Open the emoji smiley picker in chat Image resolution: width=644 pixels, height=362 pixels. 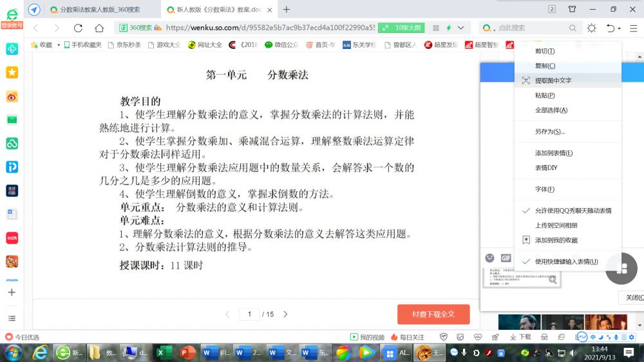(490, 258)
